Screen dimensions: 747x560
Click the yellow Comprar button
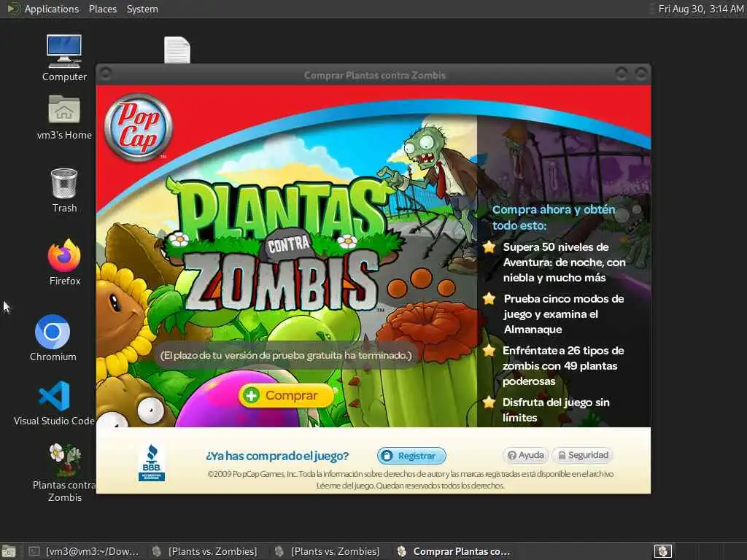(286, 395)
